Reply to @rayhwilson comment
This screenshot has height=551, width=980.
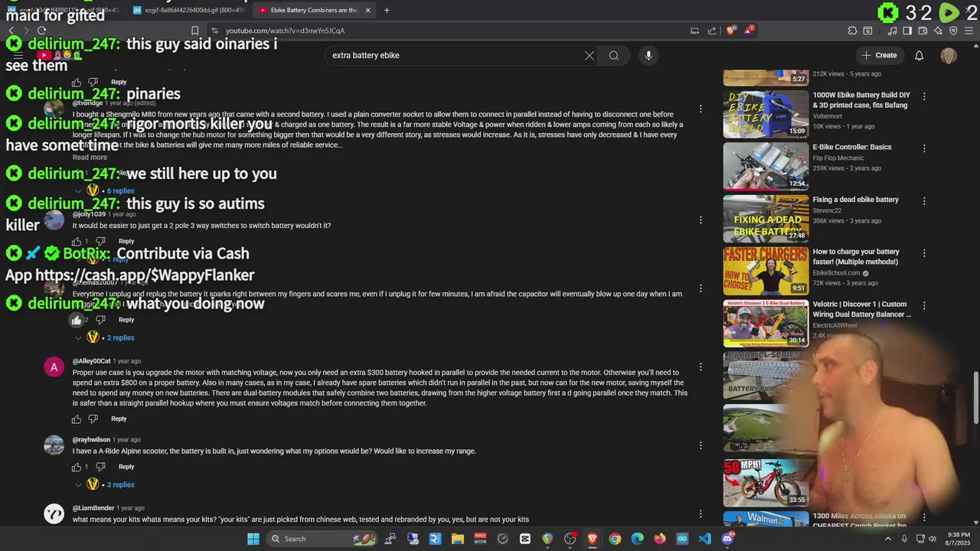pos(126,467)
